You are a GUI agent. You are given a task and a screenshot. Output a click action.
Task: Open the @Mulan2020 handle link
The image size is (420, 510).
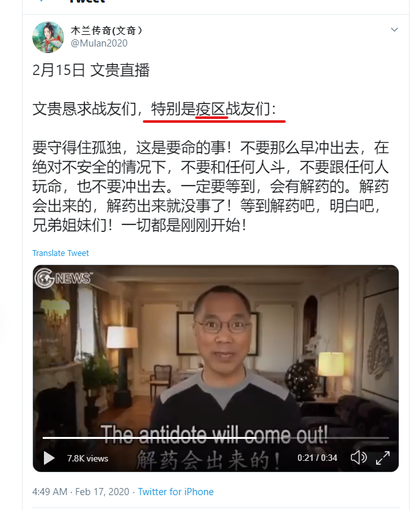pos(99,43)
